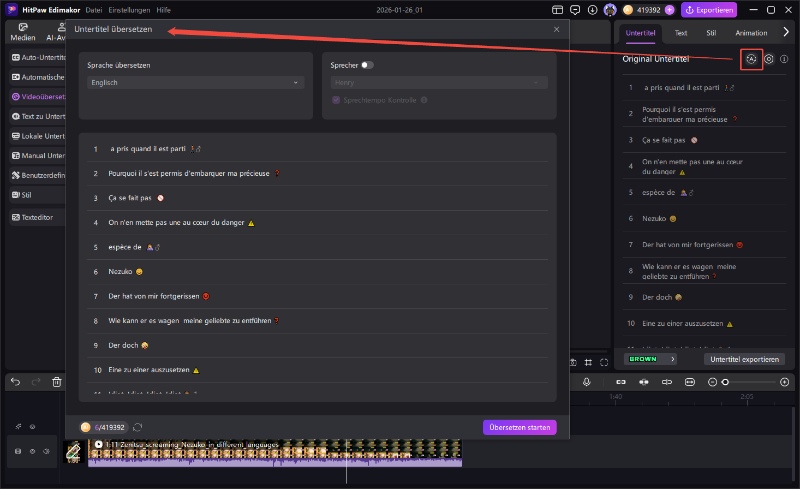
Task: Expand the Henry speaker dropdown
Action: [x=439, y=83]
